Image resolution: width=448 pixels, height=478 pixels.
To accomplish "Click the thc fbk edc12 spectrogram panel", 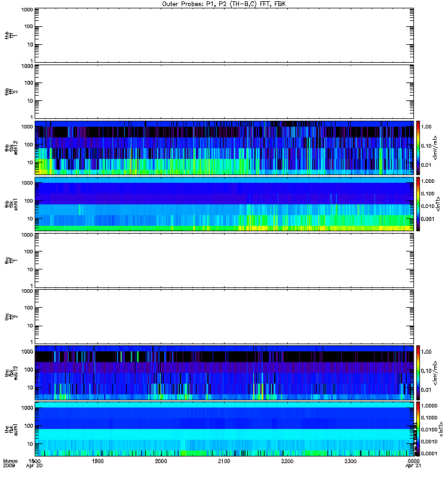I will pos(225,372).
